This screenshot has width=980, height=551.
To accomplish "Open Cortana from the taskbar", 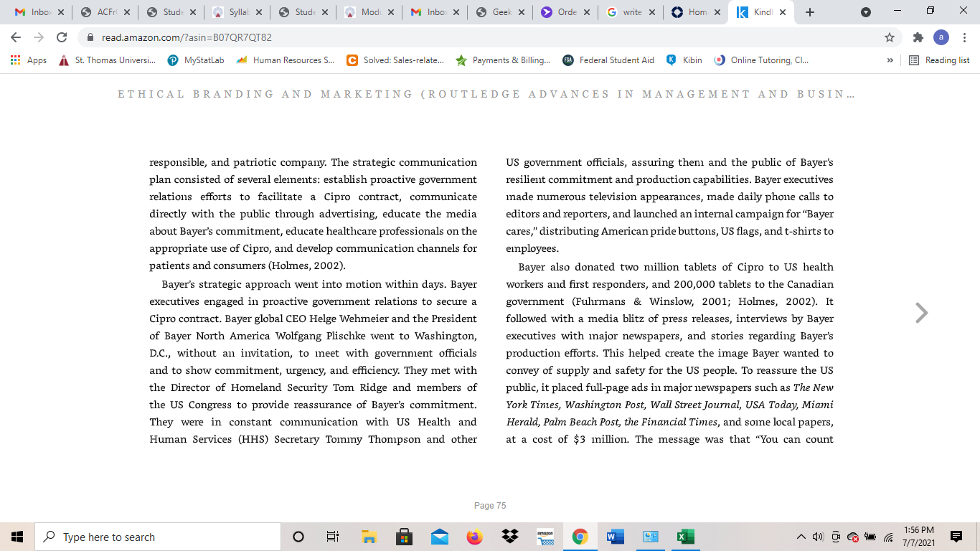I will pyautogui.click(x=298, y=537).
